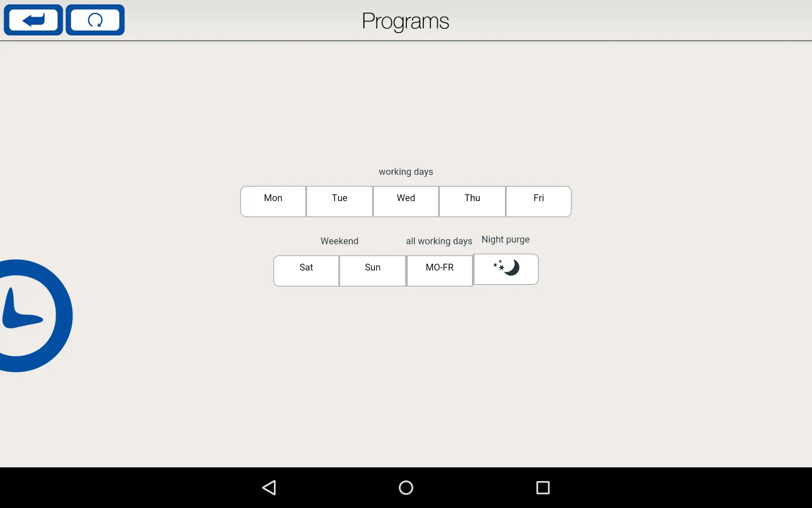Open the Programs menu

(x=406, y=20)
